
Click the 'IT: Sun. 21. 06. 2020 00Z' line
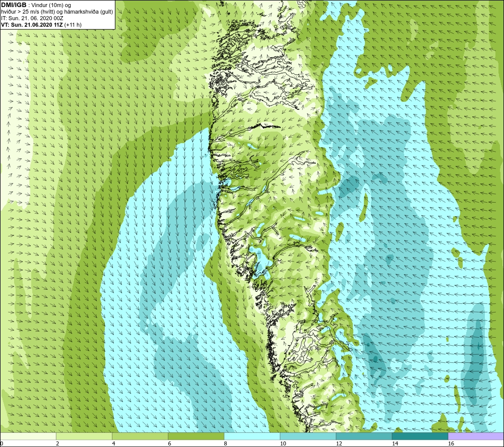[32, 18]
